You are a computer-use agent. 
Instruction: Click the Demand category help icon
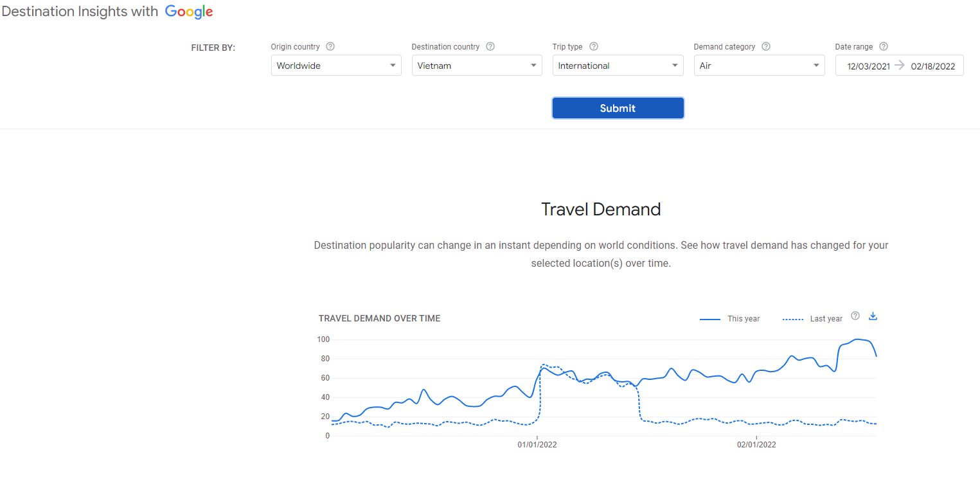(x=766, y=47)
